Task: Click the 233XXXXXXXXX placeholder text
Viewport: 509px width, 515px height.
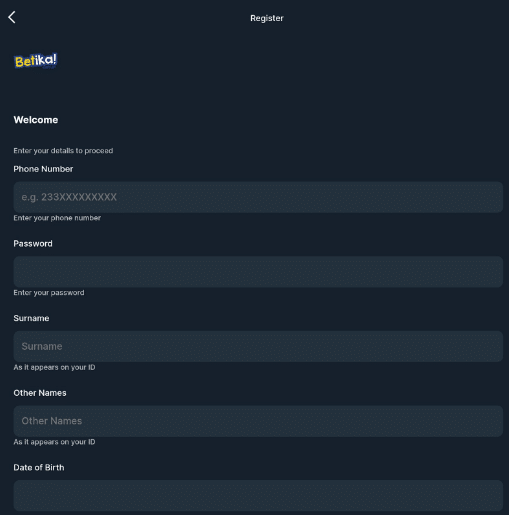Action: 69,197
